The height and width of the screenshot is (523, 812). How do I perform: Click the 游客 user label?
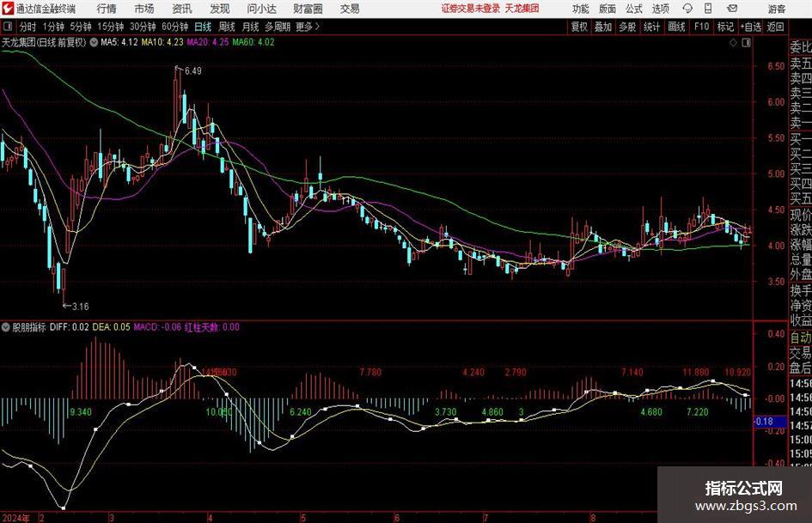777,9
